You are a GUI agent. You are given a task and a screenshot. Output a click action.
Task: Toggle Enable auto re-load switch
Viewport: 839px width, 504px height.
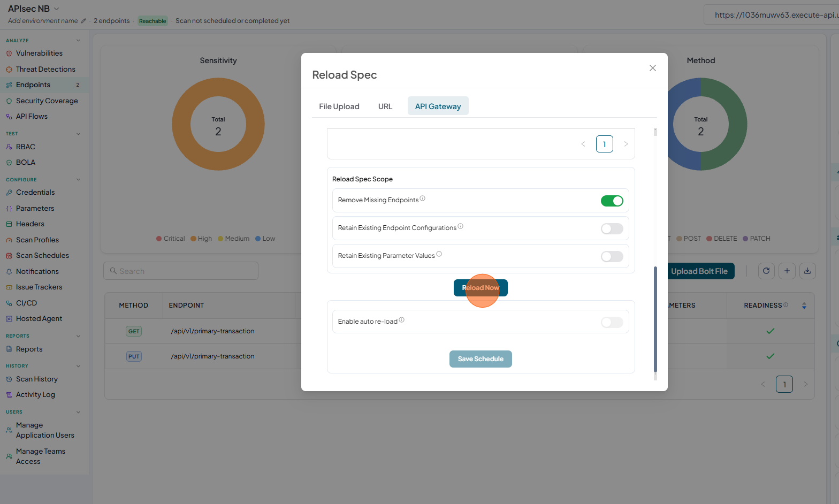click(x=612, y=322)
